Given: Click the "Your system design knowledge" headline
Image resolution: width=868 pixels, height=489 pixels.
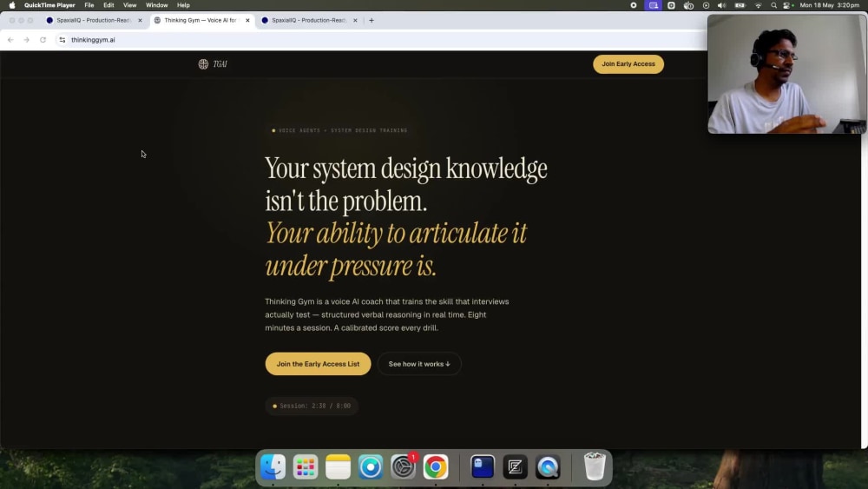Looking at the screenshot, I should (405, 169).
